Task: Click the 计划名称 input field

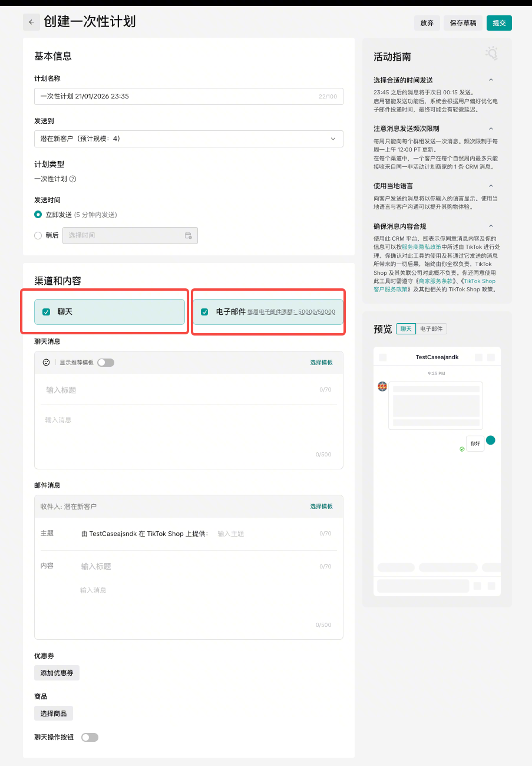Action: [x=177, y=96]
